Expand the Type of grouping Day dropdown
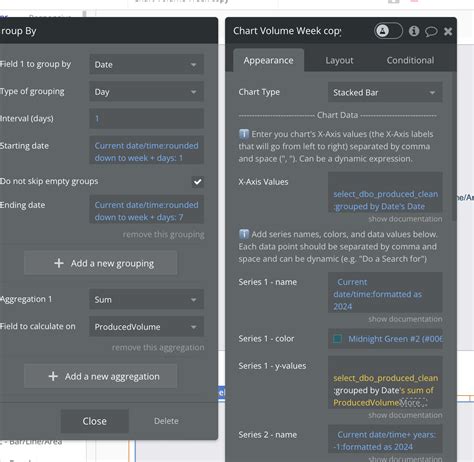474x462 pixels. pyautogui.click(x=146, y=92)
